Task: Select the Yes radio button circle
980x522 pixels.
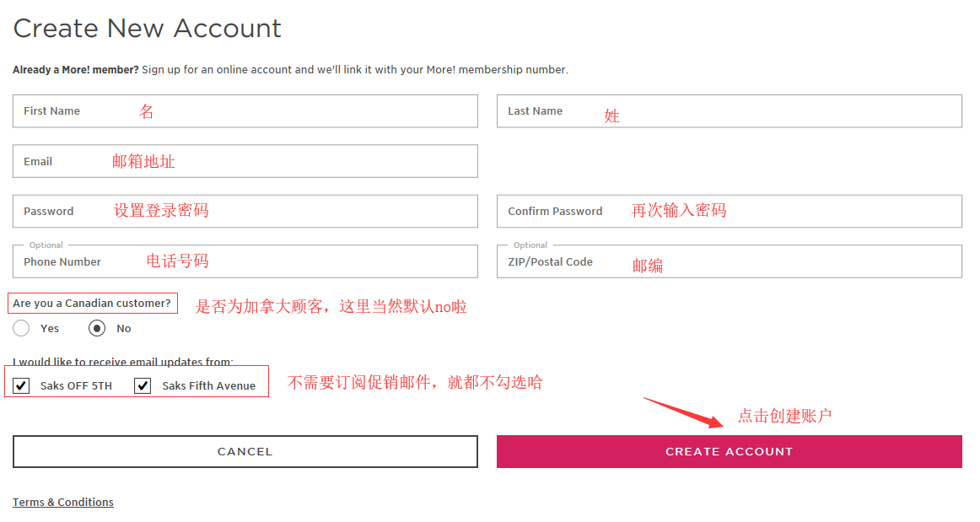Action: tap(22, 328)
